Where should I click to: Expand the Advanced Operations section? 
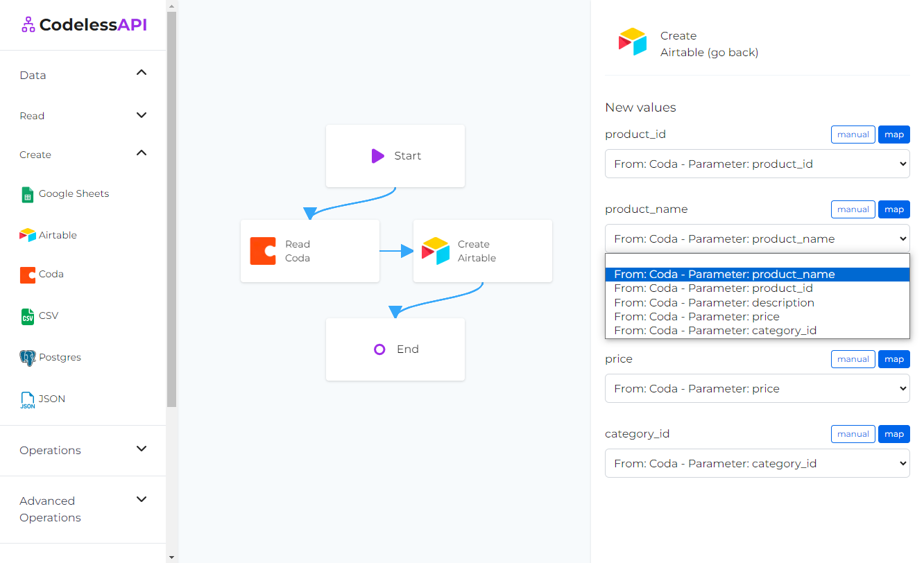pyautogui.click(x=83, y=509)
